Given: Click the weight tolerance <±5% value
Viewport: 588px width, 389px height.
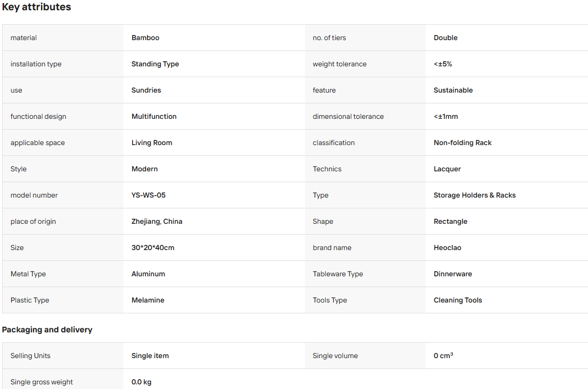Looking at the screenshot, I should click(x=443, y=64).
